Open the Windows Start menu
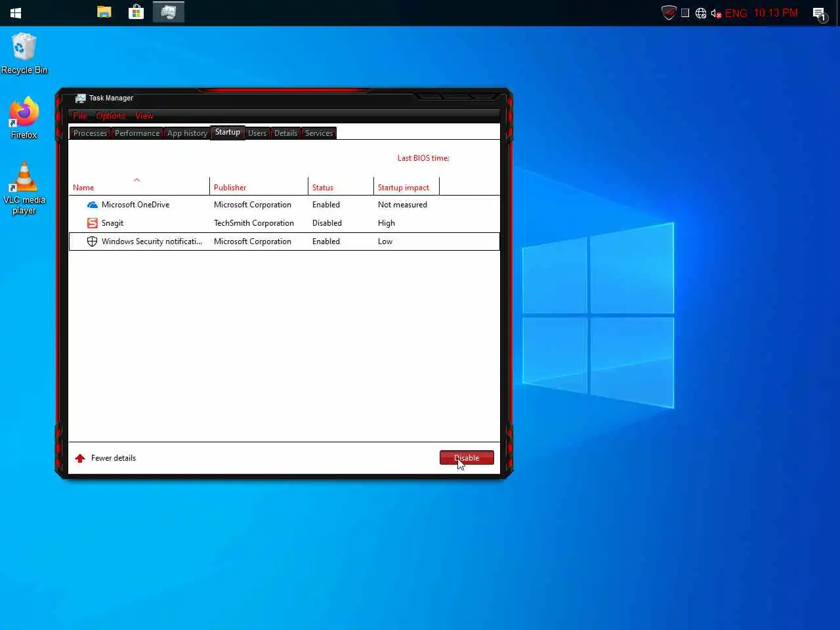The height and width of the screenshot is (630, 840). coord(16,12)
